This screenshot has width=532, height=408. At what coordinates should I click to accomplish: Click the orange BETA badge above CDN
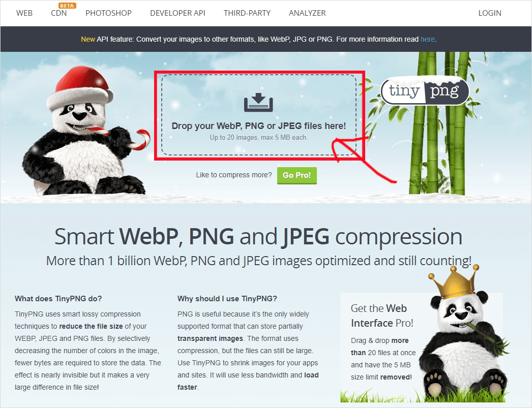67,6
